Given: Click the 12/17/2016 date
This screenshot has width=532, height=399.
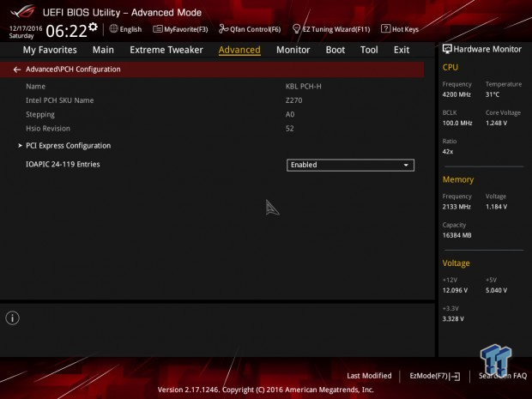Looking at the screenshot, I should point(26,28).
